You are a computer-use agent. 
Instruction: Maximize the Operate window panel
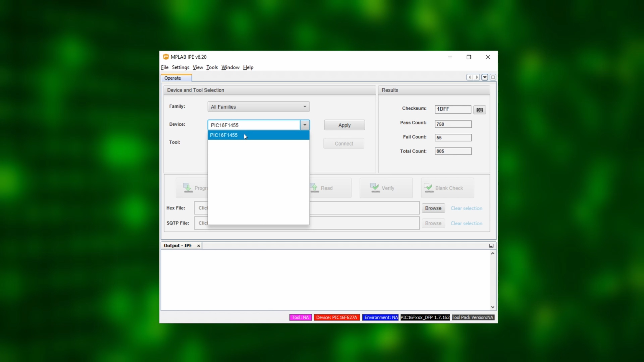click(493, 77)
